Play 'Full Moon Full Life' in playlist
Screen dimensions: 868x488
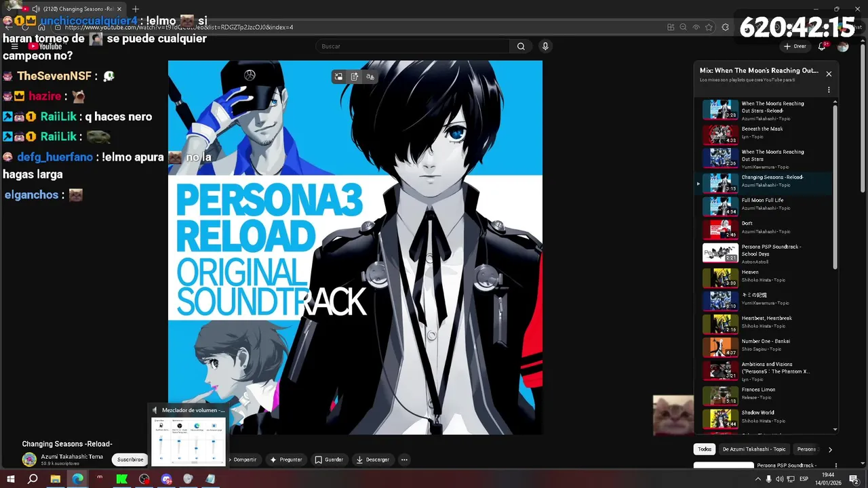[763, 206]
